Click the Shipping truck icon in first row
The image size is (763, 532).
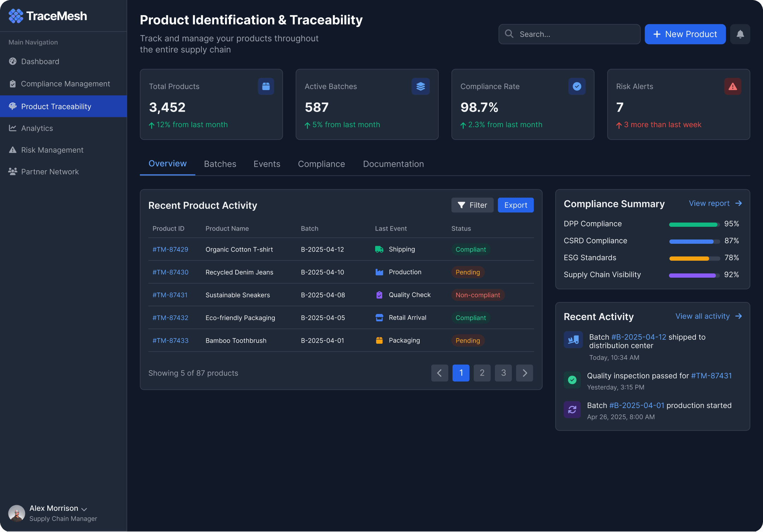tap(379, 249)
